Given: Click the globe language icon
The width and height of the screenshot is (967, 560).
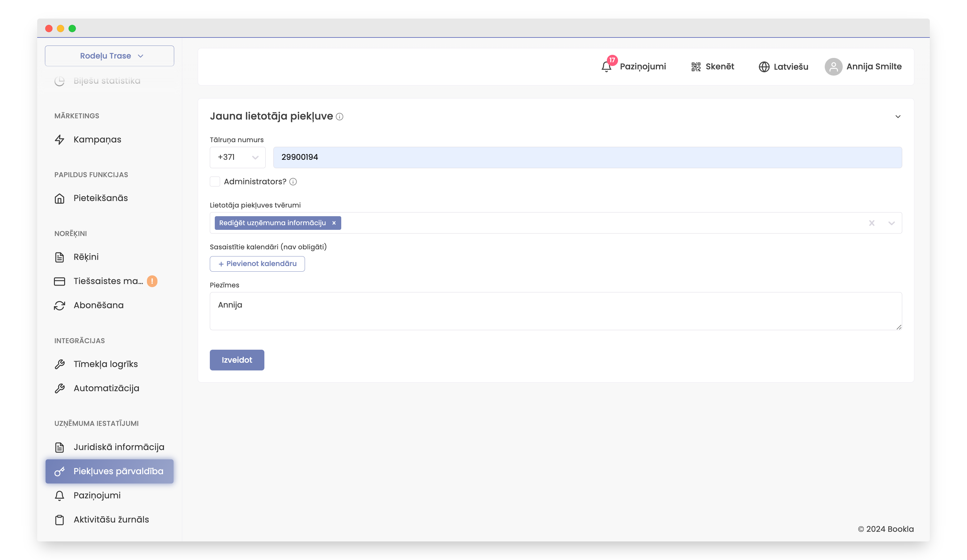Looking at the screenshot, I should 764,67.
